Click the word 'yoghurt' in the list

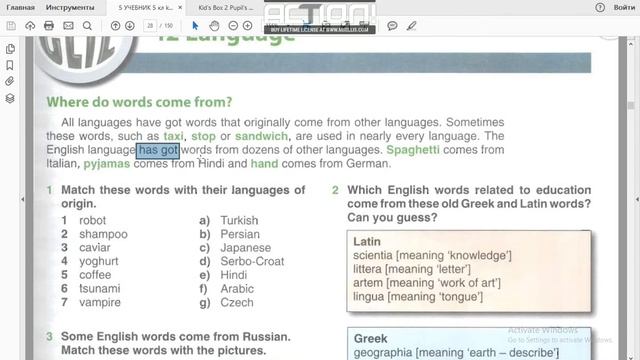coord(99,261)
